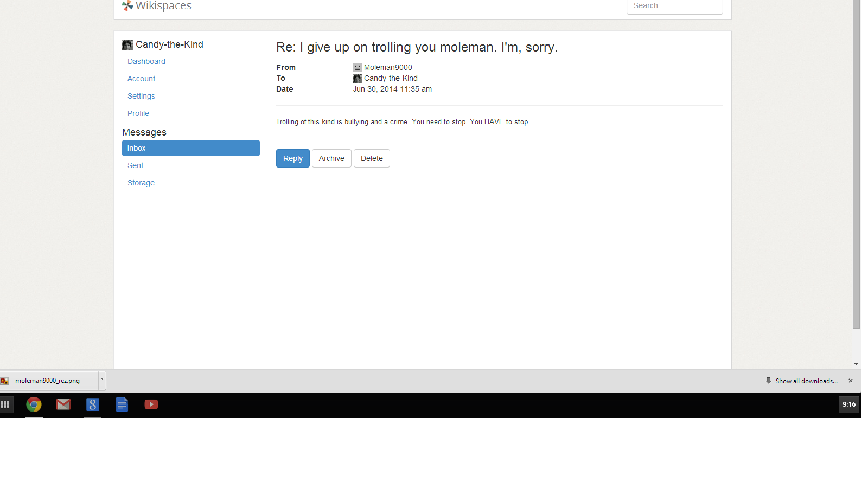Archive this message
The image size is (868, 488).
point(331,158)
